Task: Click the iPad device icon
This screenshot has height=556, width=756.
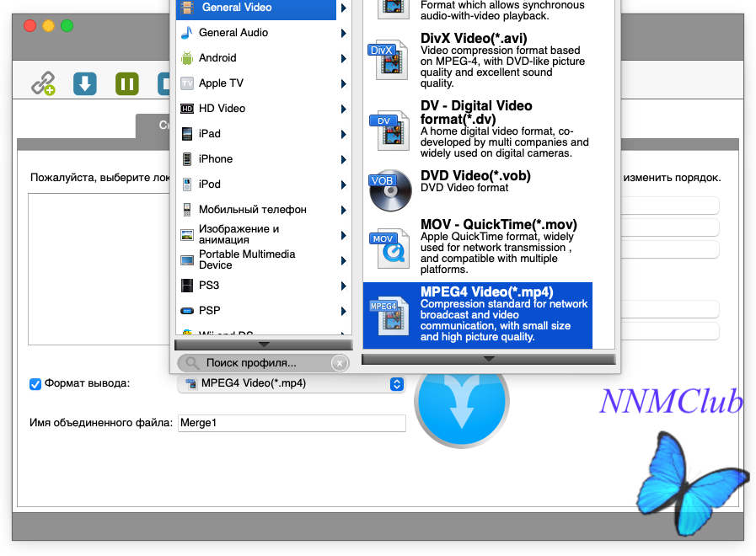Action: click(187, 134)
